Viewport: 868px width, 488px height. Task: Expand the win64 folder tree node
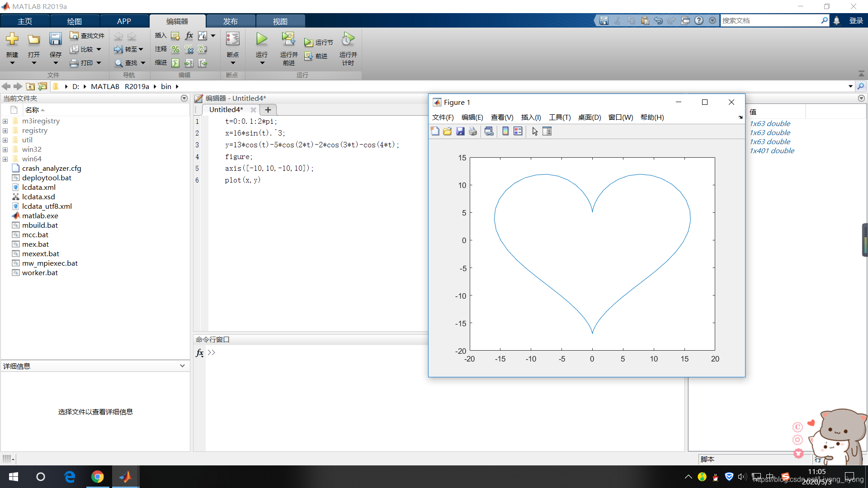(x=5, y=159)
